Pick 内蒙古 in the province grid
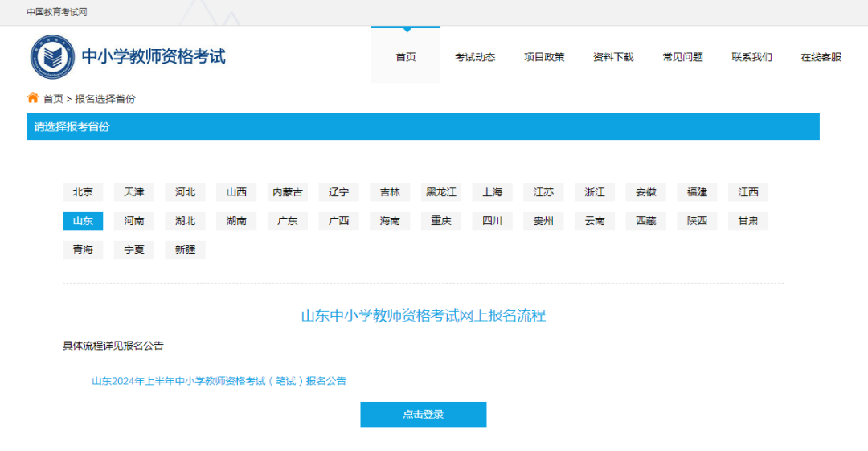Screen dimensions: 868x451 tap(288, 192)
